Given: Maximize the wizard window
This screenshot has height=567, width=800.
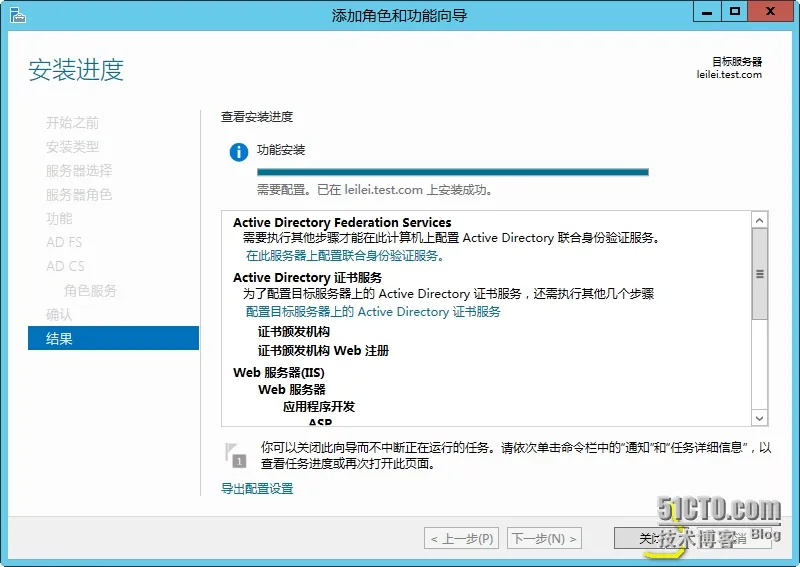Looking at the screenshot, I should (x=734, y=12).
